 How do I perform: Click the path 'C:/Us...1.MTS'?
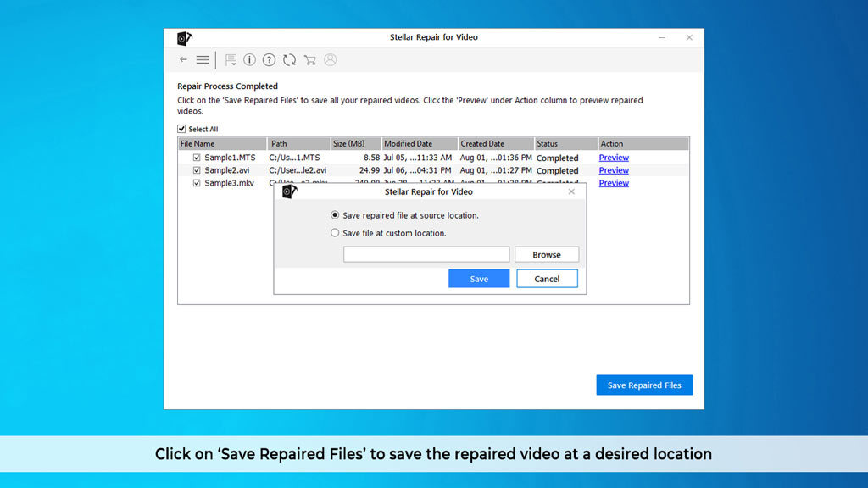click(294, 158)
